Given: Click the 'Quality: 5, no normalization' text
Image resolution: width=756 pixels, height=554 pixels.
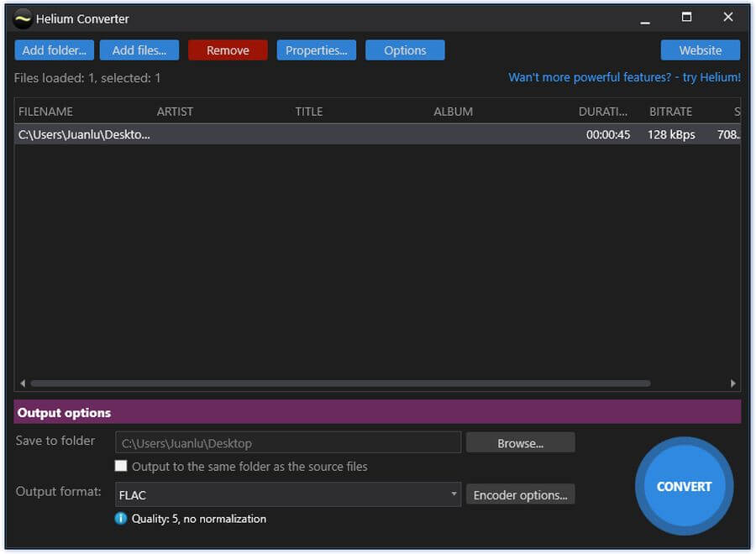Looking at the screenshot, I should [x=198, y=519].
